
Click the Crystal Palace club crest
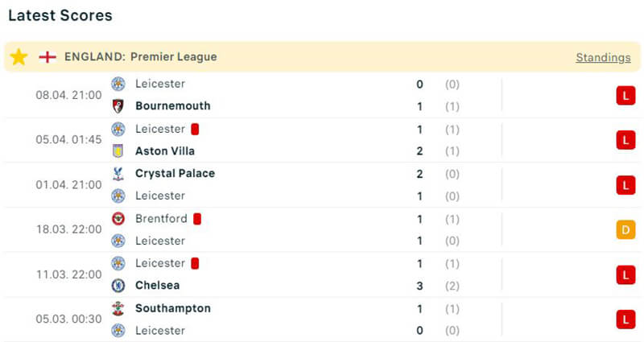(118, 174)
